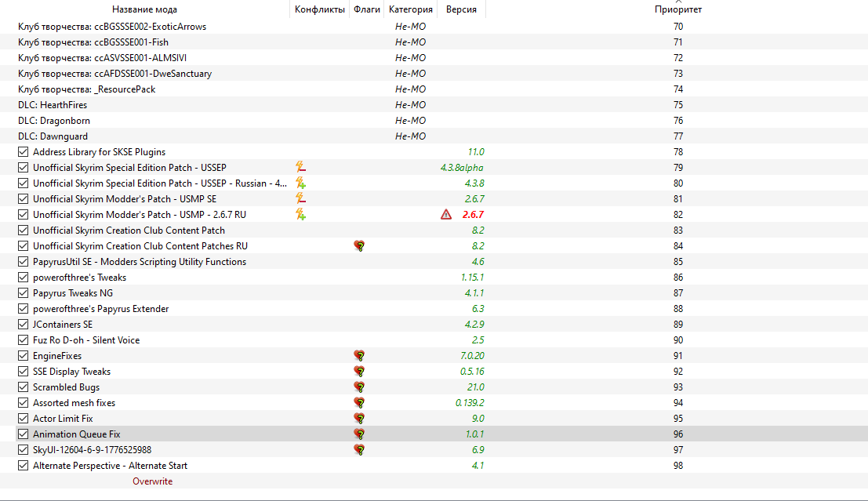This screenshot has width=868, height=501.
Task: Uncheck Unofficial Skyrim Special Edition Patch - USSEP
Action: [x=23, y=167]
